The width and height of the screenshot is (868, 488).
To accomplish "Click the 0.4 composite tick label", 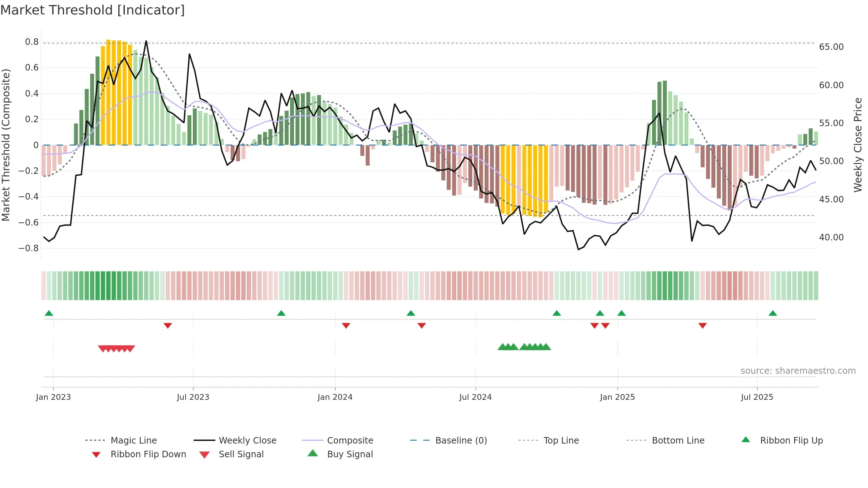I will pyautogui.click(x=32, y=94).
